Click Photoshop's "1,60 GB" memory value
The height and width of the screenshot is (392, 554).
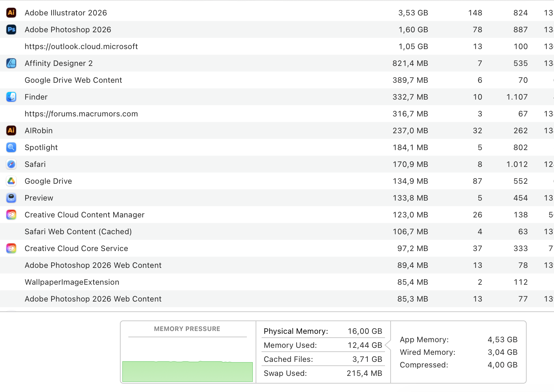tap(413, 29)
